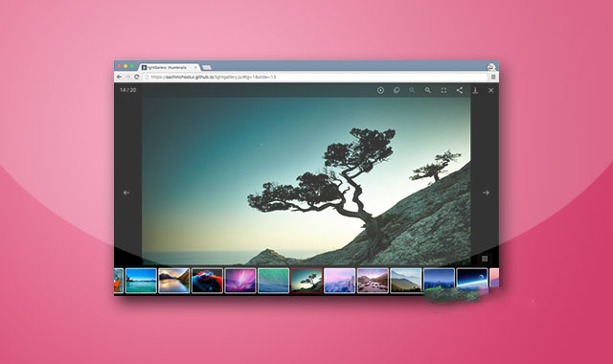
Task: Download the current gallery image
Action: [475, 90]
